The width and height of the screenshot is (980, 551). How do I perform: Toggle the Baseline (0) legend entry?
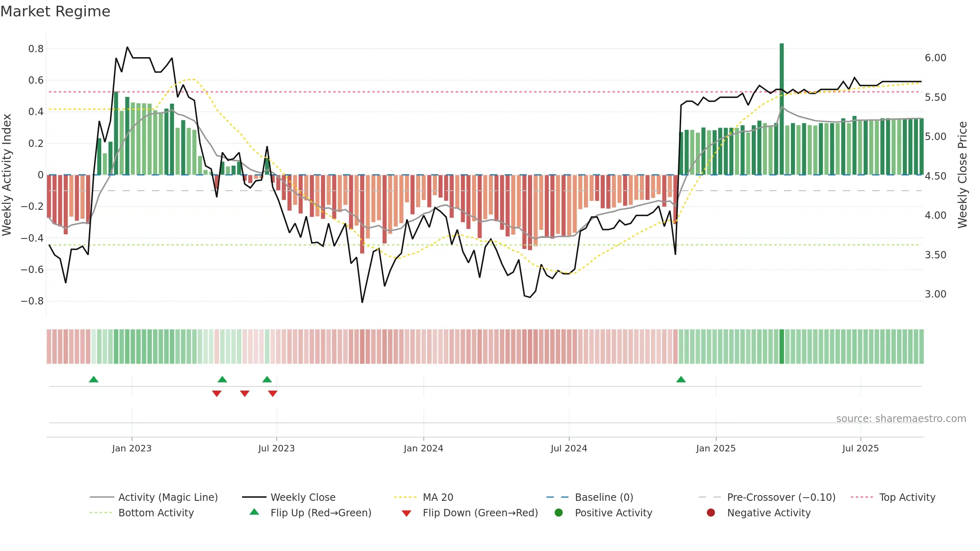(590, 497)
